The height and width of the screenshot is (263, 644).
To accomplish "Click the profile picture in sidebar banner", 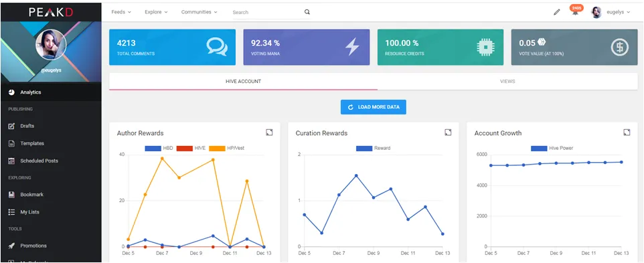I will click(x=51, y=45).
